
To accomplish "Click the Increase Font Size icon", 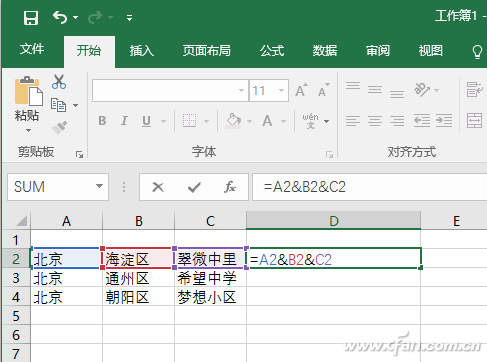I will click(x=301, y=90).
